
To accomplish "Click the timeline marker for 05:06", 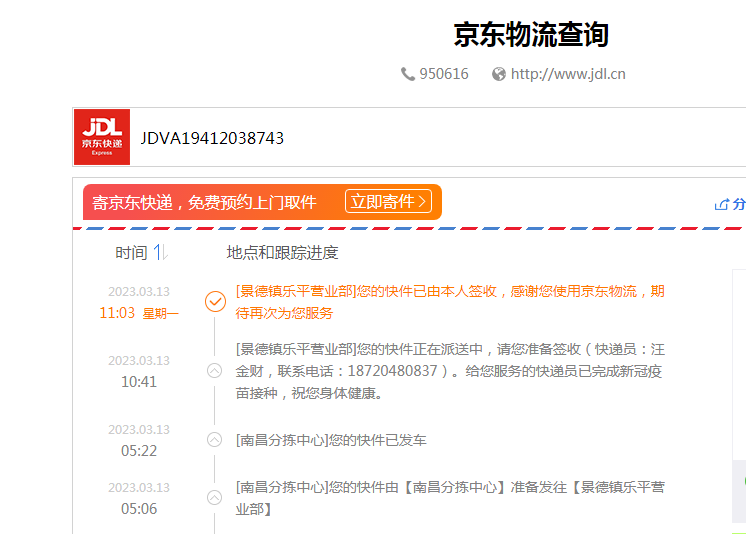I will click(x=215, y=498).
